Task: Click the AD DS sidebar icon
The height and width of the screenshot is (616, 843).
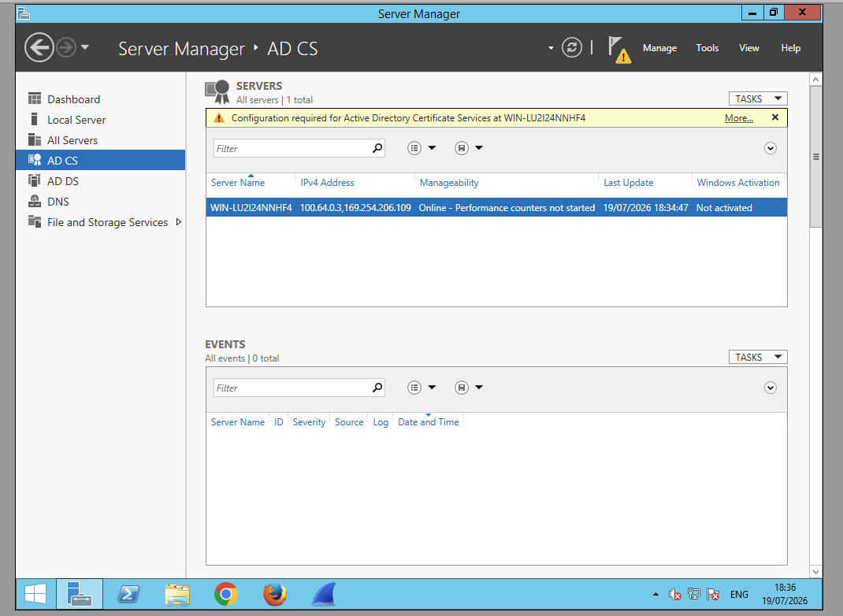Action: 35,180
